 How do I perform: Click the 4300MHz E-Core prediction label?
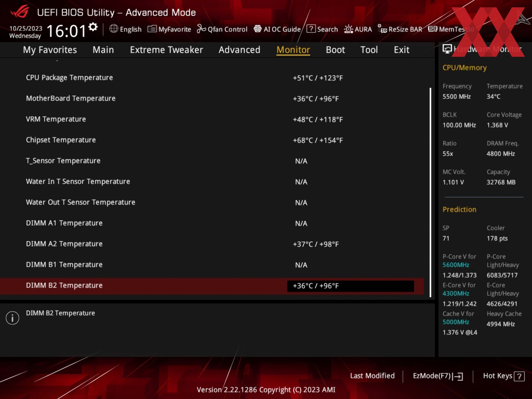coord(456,293)
